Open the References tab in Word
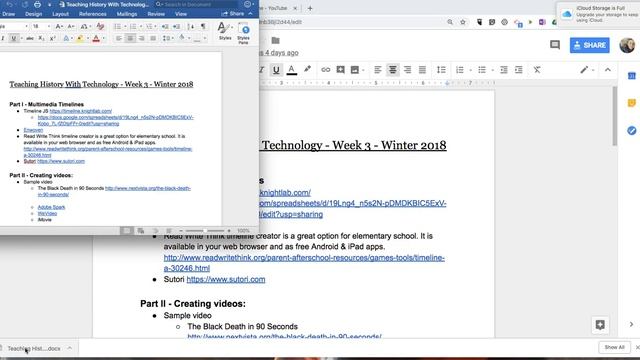This screenshot has width=640, height=360. click(x=93, y=14)
